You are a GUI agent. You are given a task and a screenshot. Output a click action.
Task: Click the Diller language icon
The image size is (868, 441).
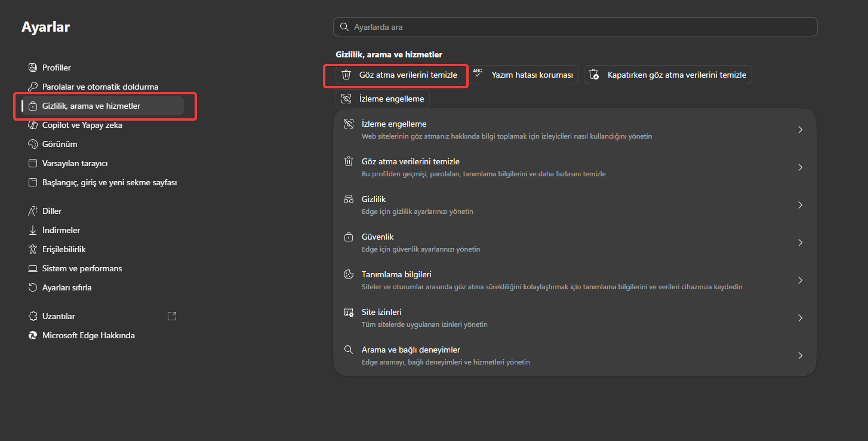click(33, 211)
